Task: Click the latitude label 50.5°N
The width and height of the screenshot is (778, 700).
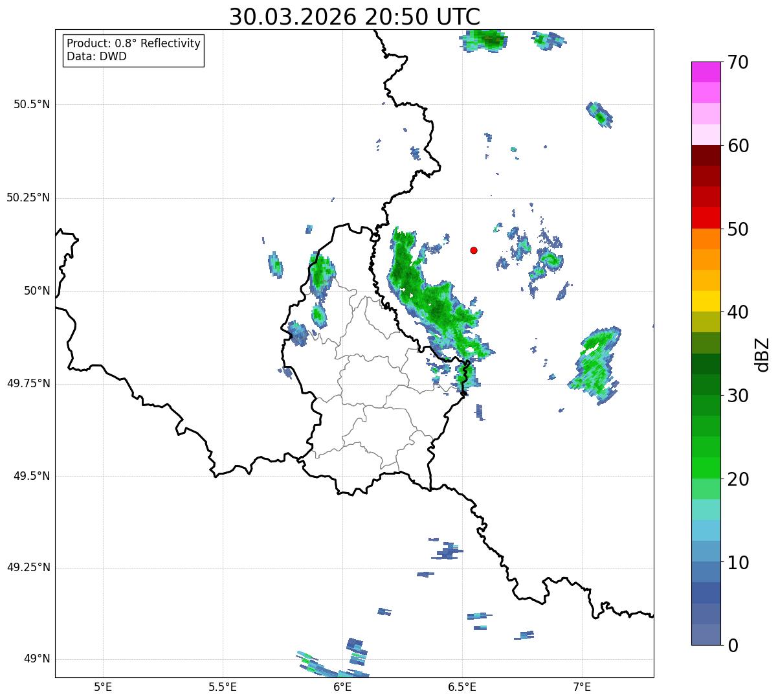Action: [x=32, y=104]
